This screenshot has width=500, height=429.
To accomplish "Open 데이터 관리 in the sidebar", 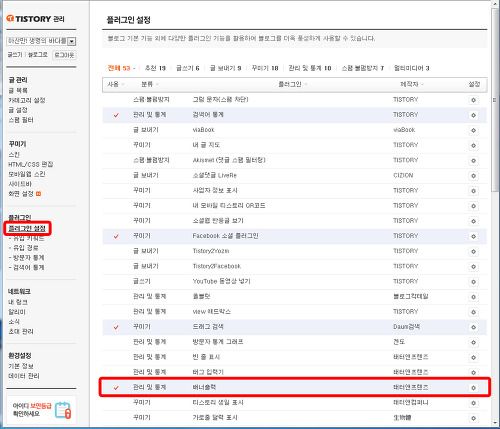I will point(24,376).
